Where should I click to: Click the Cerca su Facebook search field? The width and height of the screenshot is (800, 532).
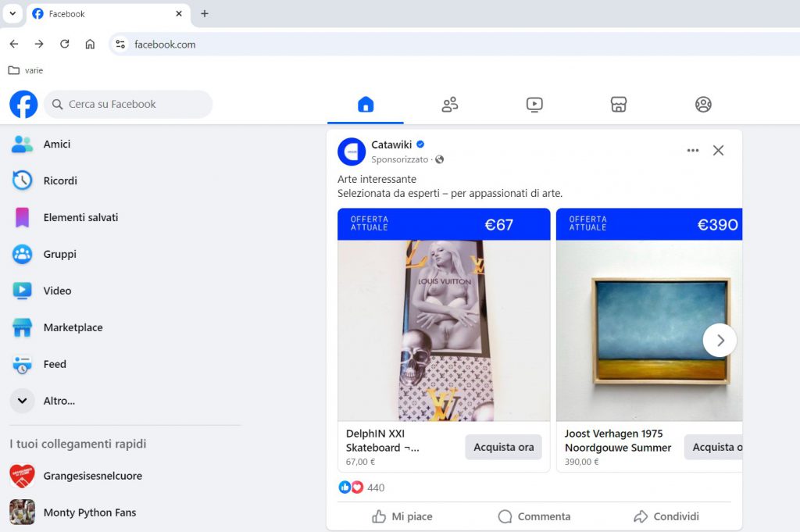tap(128, 104)
